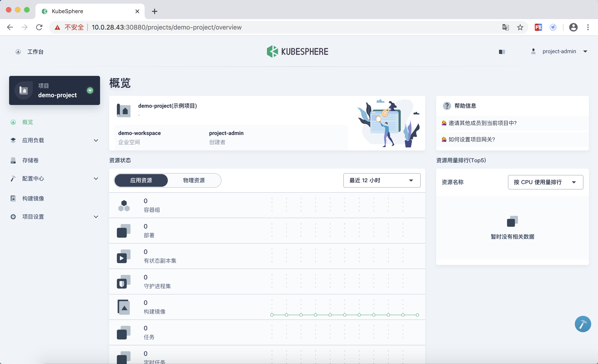Bookmark this page with the star icon
The width and height of the screenshot is (598, 364).
click(520, 27)
